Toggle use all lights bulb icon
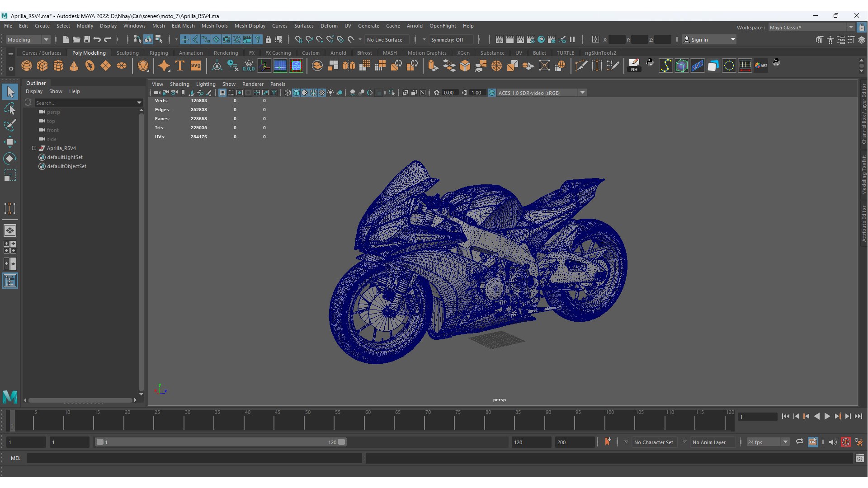The width and height of the screenshot is (868, 488). click(x=330, y=93)
